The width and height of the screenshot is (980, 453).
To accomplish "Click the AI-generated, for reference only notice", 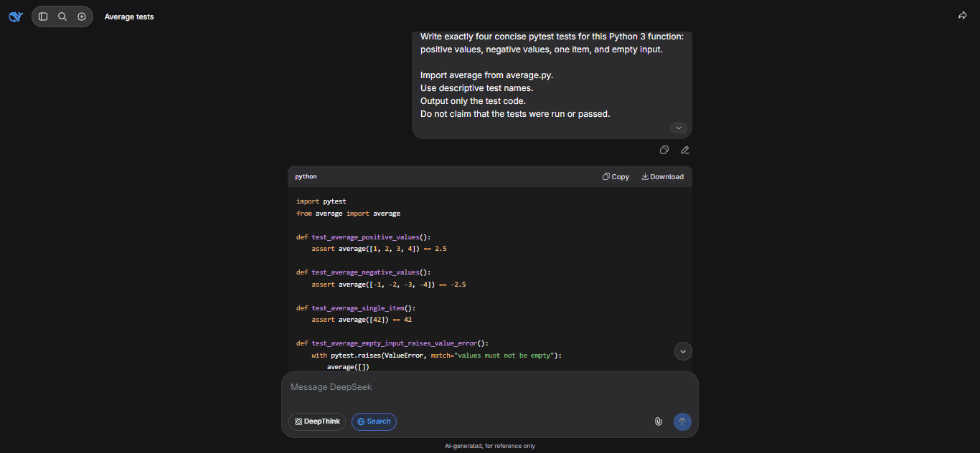I will coord(489,446).
